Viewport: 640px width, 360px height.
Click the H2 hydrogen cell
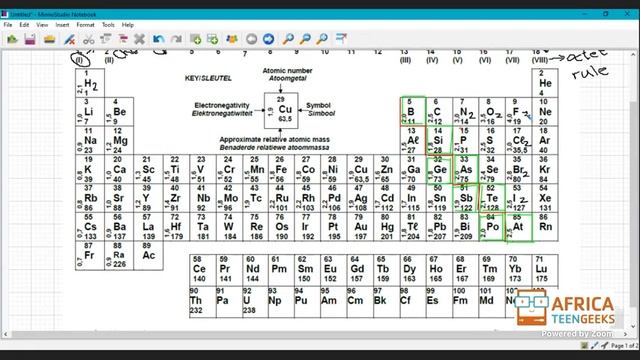[x=90, y=83]
